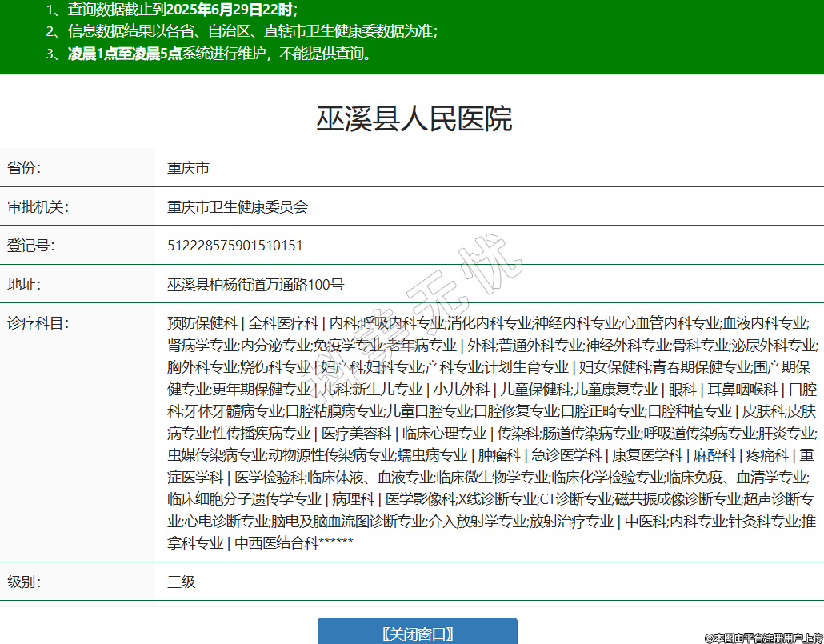Select the 重庆市 province value
The image size is (824, 644).
[188, 168]
